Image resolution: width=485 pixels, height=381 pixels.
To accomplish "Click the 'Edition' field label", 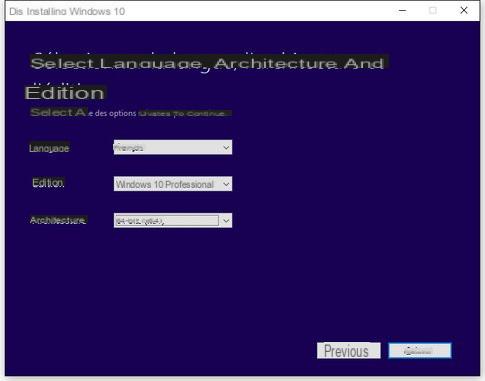I will [48, 183].
